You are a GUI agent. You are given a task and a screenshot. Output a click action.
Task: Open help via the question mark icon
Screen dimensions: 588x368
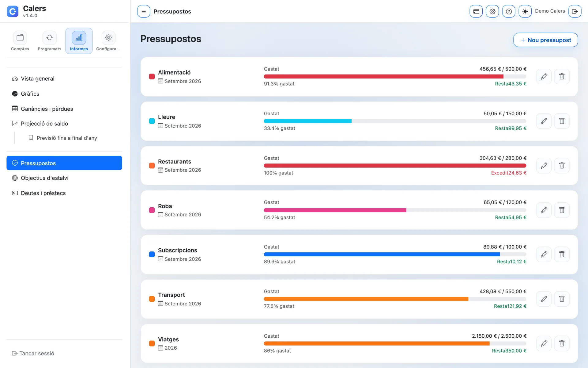tap(509, 11)
